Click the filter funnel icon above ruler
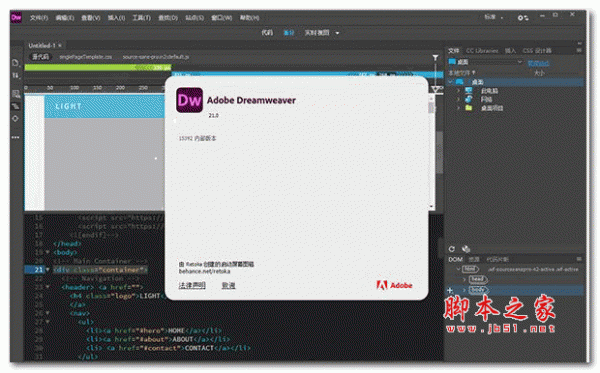This screenshot has width=600, height=373. click(x=435, y=57)
